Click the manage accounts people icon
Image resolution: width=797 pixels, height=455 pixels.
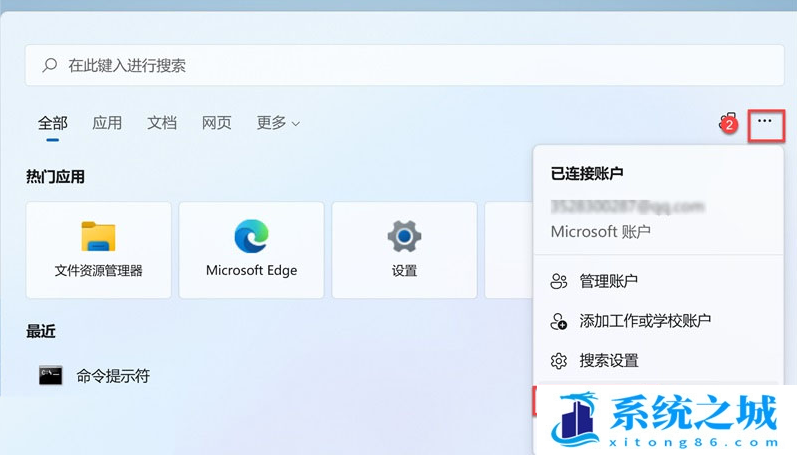[x=559, y=281]
